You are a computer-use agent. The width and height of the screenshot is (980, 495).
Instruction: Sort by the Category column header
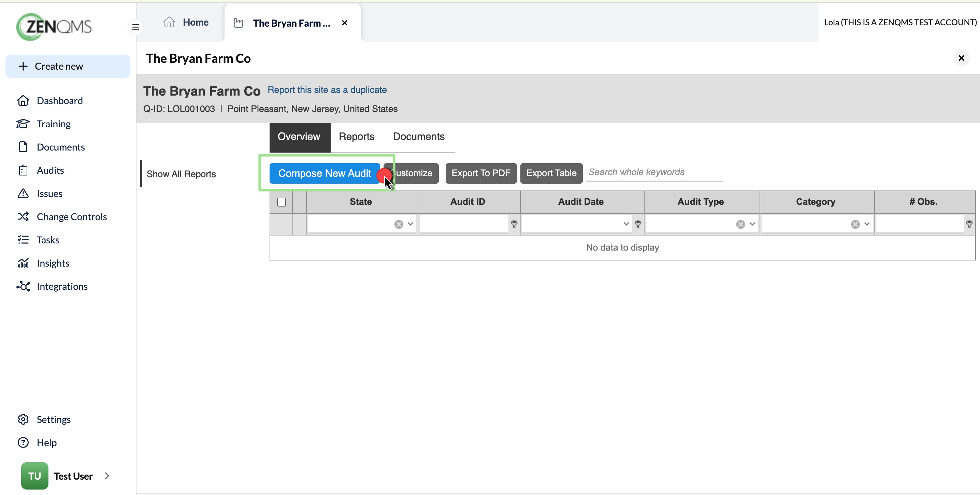[x=817, y=202]
